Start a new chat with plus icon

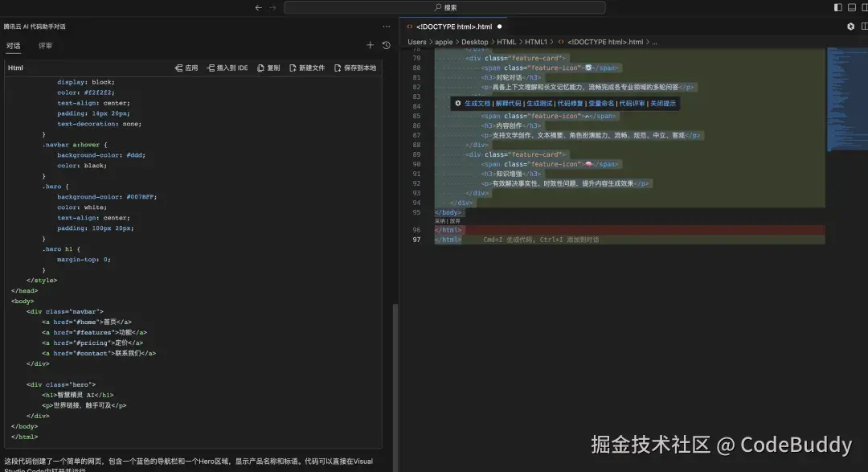[370, 45]
